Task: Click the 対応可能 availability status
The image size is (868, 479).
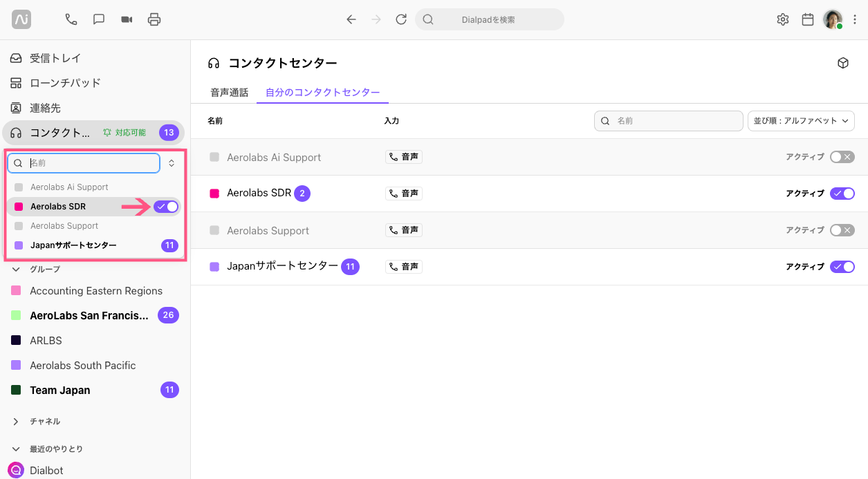Action: [124, 132]
